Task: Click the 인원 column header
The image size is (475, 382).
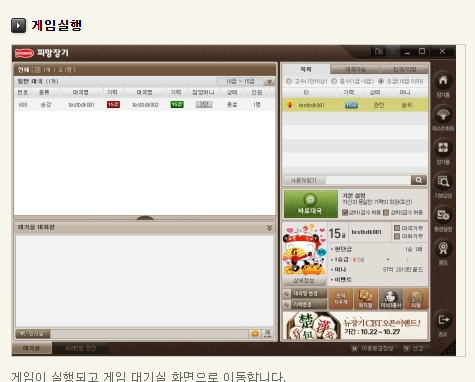Action: pos(256,92)
